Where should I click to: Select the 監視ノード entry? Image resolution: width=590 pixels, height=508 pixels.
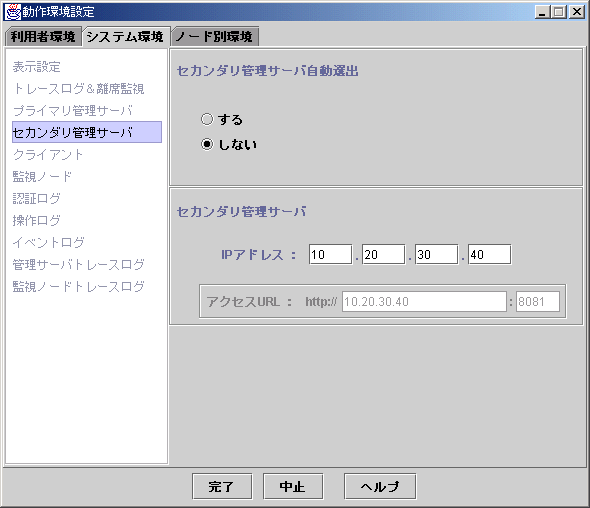pos(42,176)
